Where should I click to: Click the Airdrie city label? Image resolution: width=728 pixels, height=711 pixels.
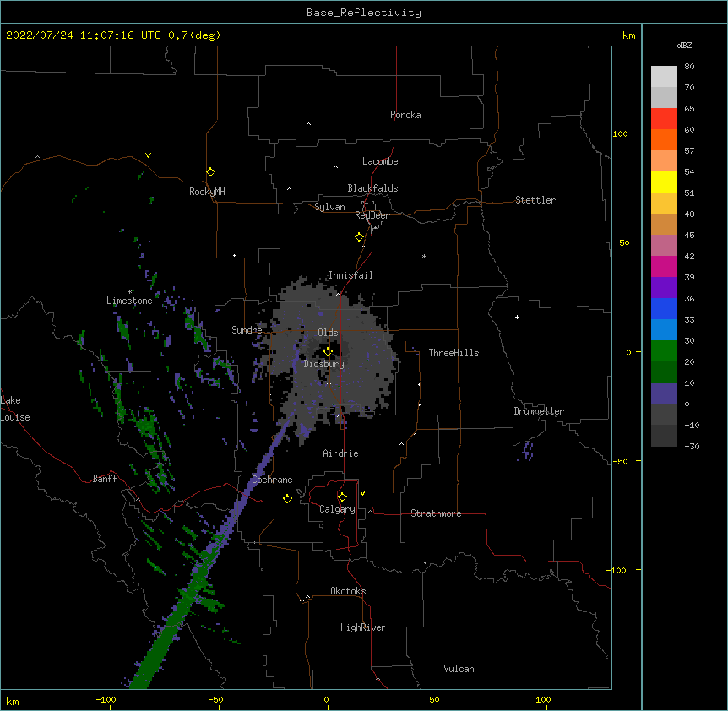(x=341, y=453)
